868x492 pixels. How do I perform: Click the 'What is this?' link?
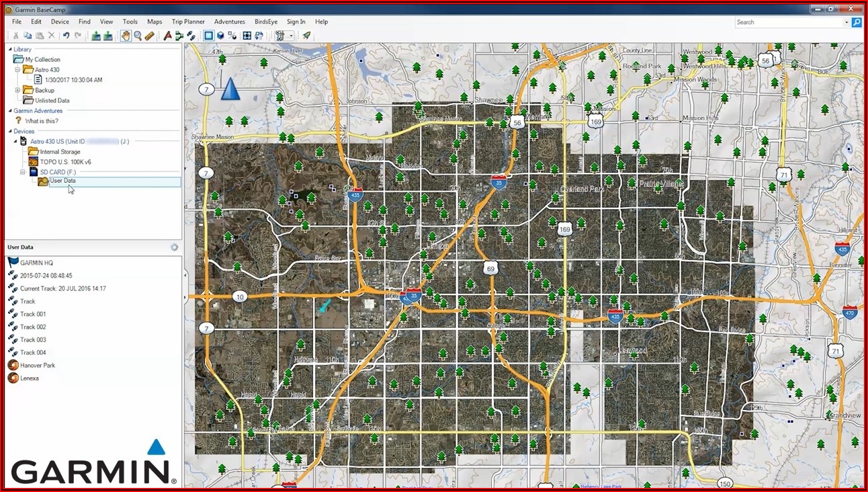pos(42,121)
